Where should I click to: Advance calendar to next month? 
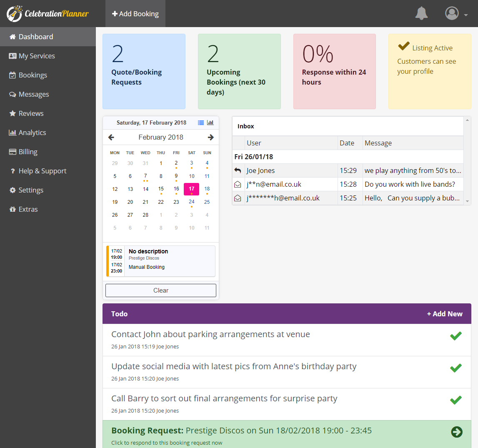pyautogui.click(x=210, y=137)
